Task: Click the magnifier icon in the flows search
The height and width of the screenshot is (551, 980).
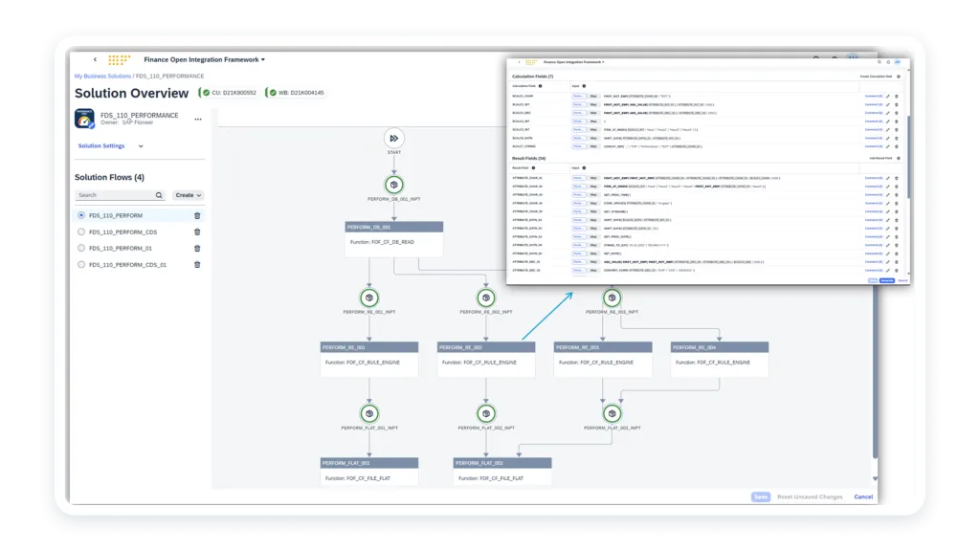Action: tap(159, 195)
